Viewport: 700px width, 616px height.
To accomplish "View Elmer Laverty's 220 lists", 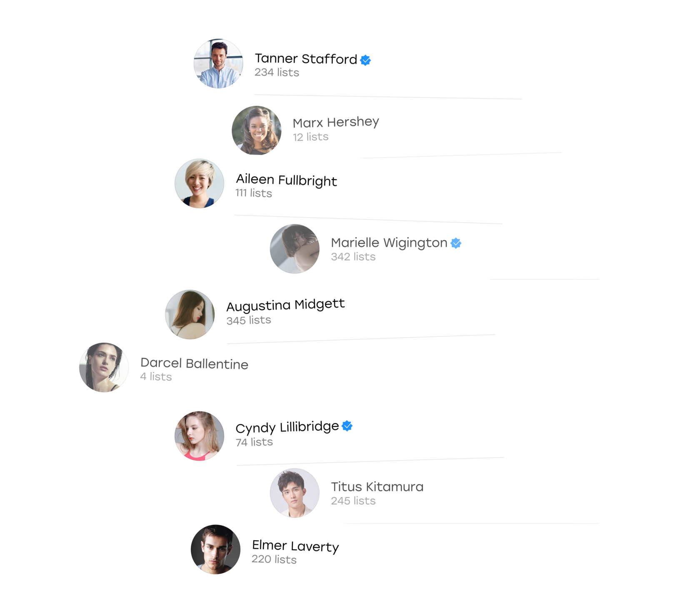I will [x=274, y=559].
